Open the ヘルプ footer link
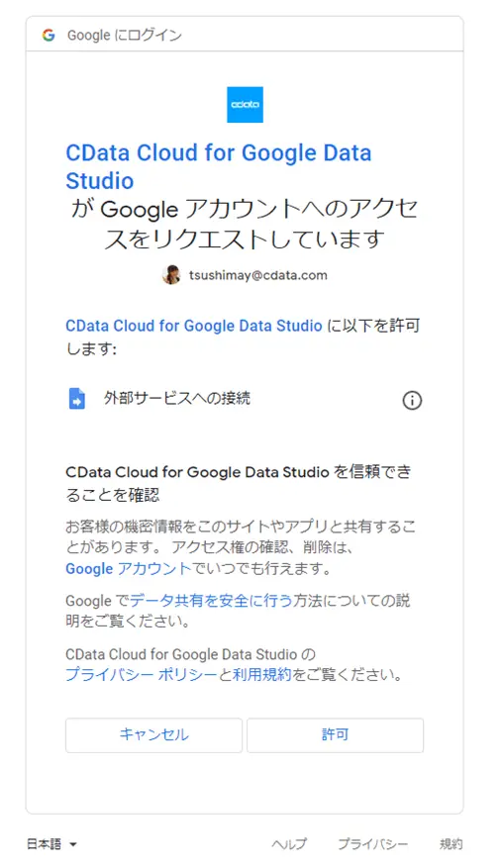This screenshot has height=868, width=503. [289, 844]
